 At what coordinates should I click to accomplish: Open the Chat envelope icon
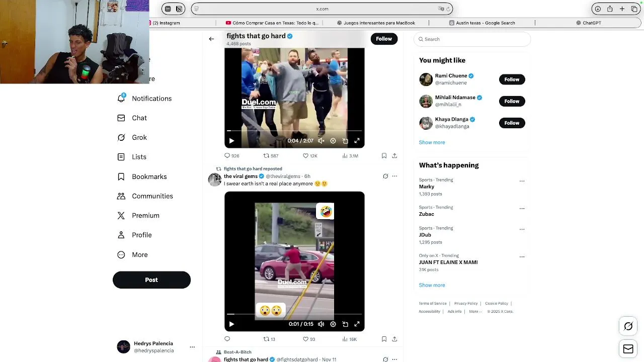(121, 118)
